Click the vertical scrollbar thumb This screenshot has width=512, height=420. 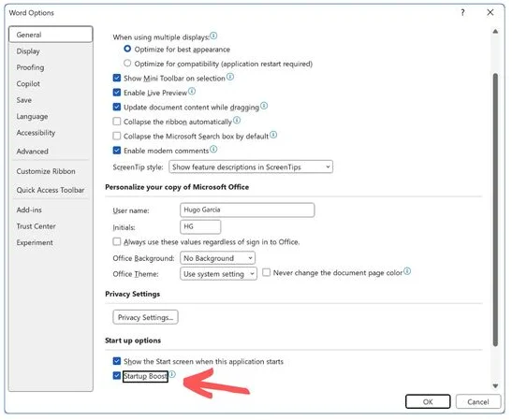(495, 210)
